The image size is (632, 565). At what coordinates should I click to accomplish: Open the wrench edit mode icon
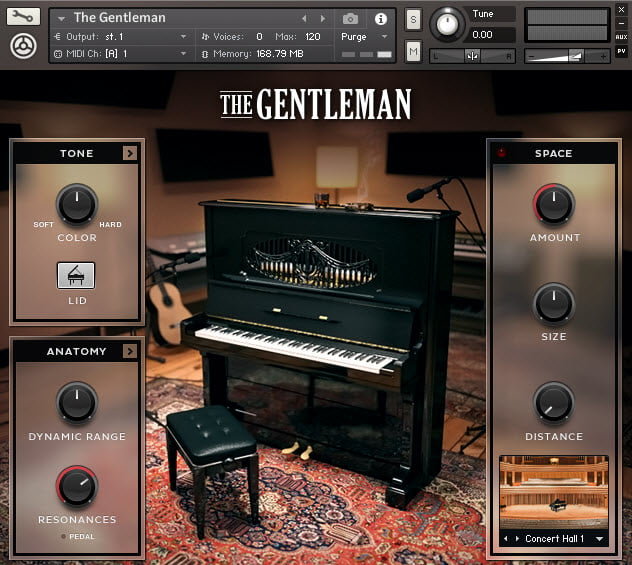(x=23, y=17)
